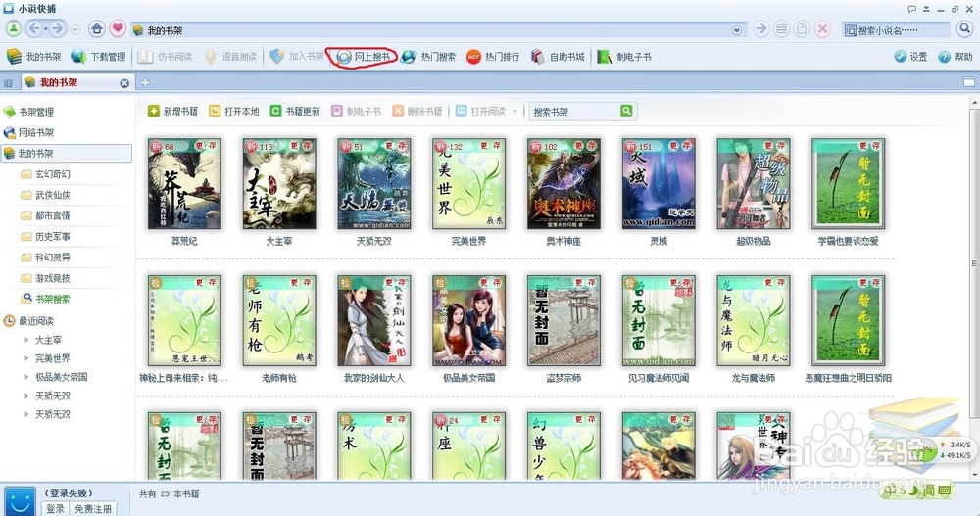Open the 老师有枪 book cover

click(x=278, y=320)
